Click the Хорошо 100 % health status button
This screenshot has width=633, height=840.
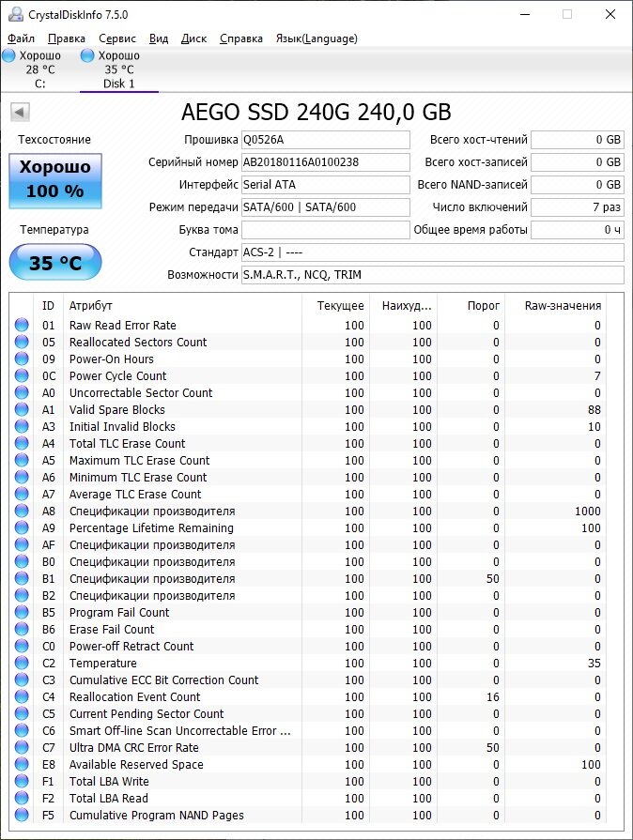tap(55, 181)
